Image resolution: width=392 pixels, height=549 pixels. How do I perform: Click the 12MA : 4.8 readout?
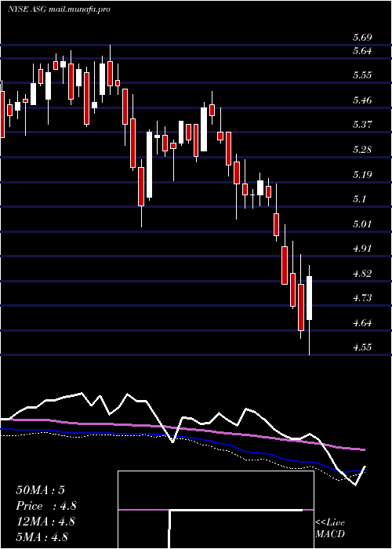(45, 522)
